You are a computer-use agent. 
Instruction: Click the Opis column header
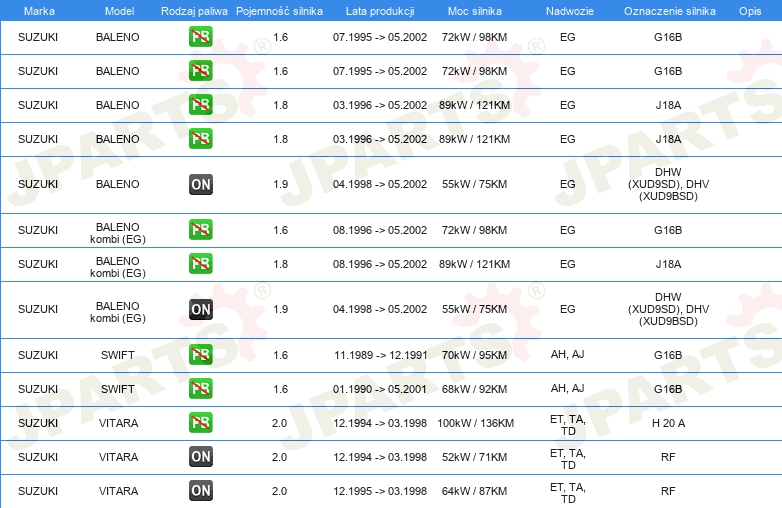(750, 11)
